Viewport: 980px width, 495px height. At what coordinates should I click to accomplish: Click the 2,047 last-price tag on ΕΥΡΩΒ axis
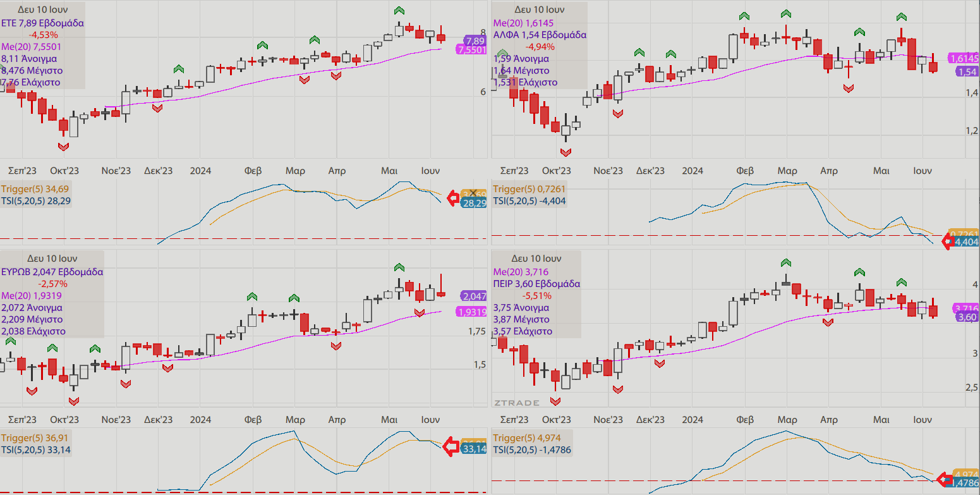(x=474, y=296)
